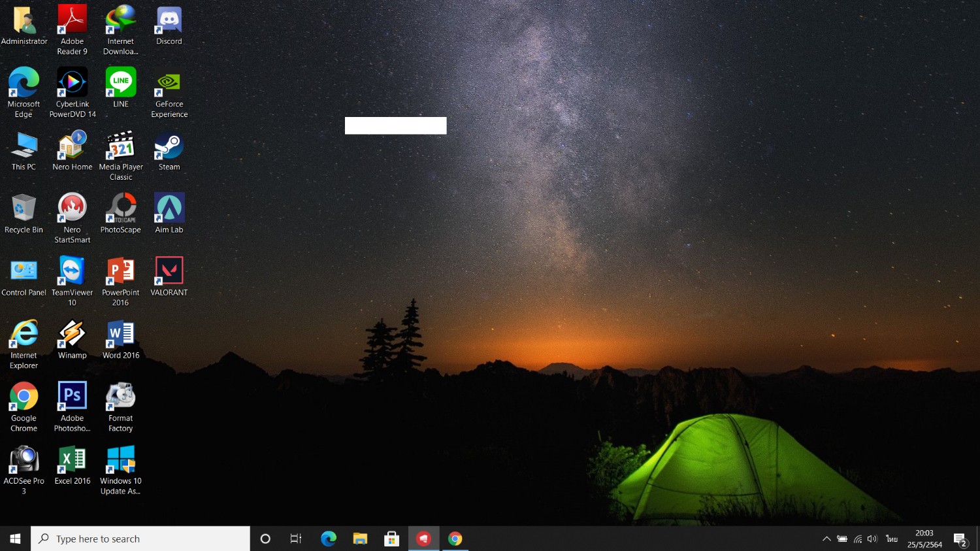Switch to Chrome on the taskbar
This screenshot has width=980, height=551.
tap(455, 539)
